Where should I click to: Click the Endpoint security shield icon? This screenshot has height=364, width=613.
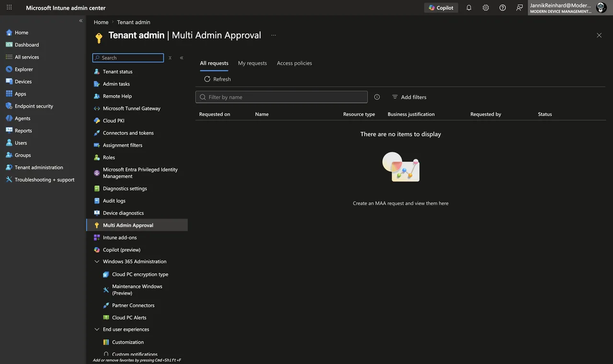9,106
